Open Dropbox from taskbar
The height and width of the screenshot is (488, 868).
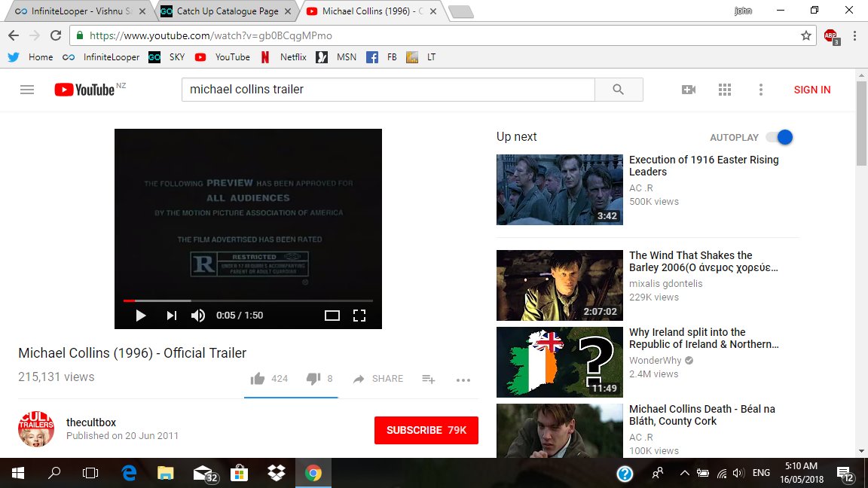point(277,473)
